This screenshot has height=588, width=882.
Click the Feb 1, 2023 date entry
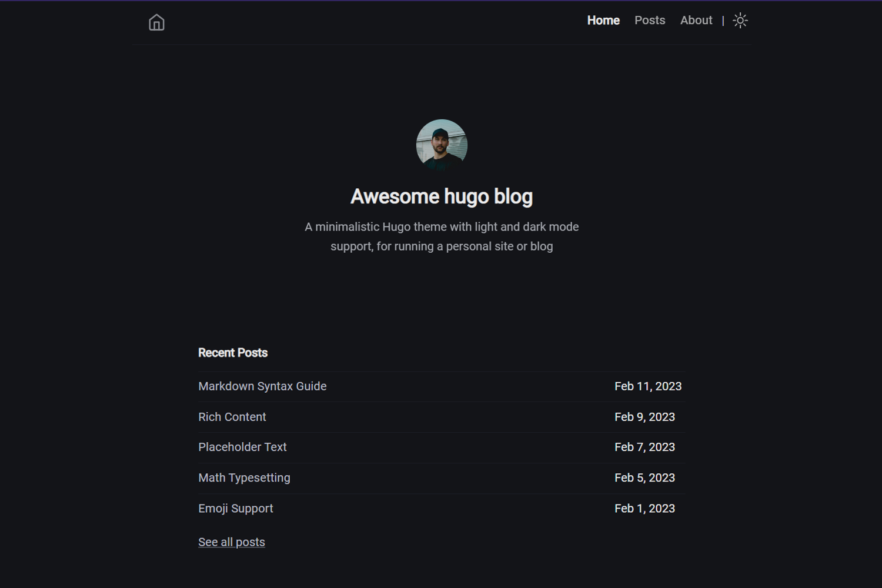(644, 508)
